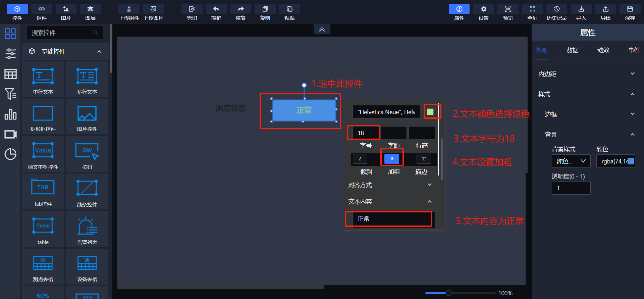Redo the action with 恢复
The width and height of the screenshot is (644, 299).
[241, 12]
